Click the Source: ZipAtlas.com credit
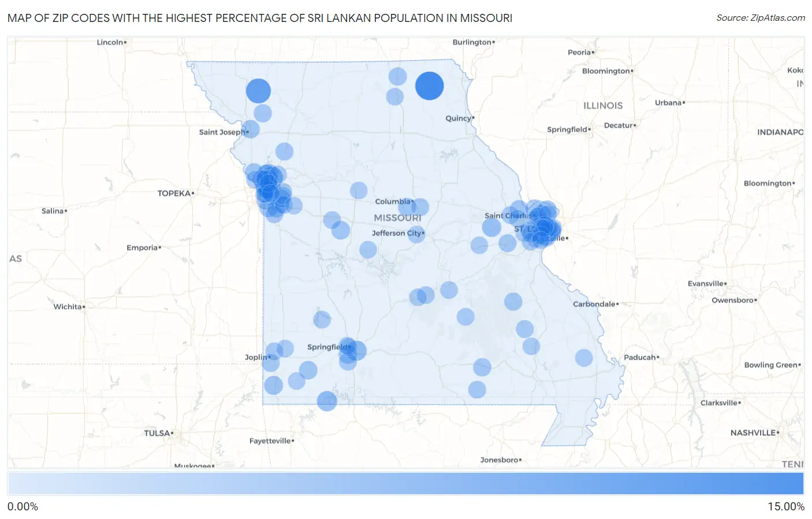The width and height of the screenshot is (812, 519). 761,18
